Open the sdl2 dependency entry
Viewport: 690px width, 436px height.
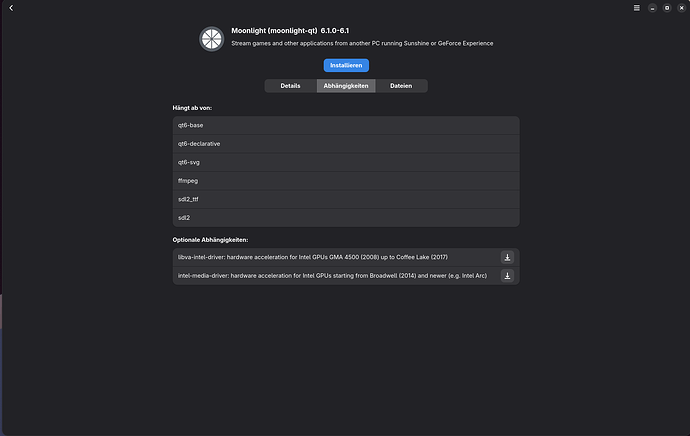click(346, 218)
